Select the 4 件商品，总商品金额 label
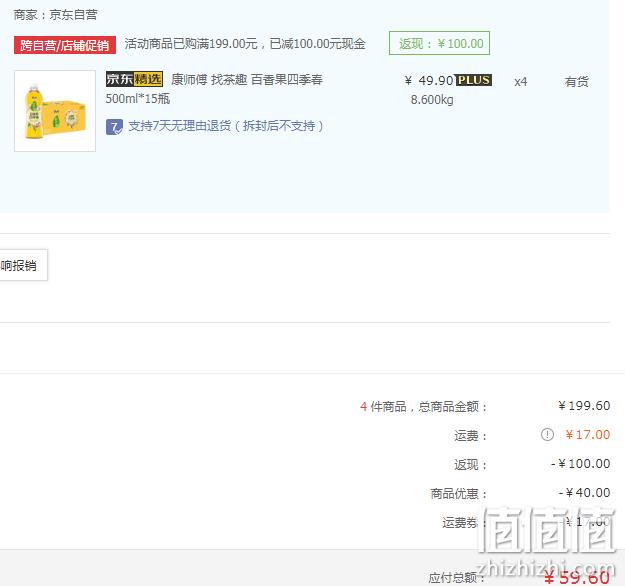The width and height of the screenshot is (625, 586). point(423,407)
